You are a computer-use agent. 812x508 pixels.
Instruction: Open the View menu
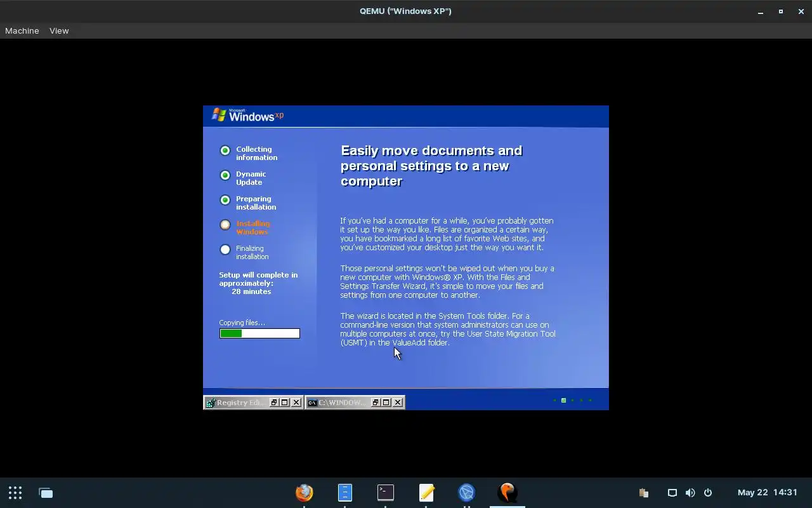pyautogui.click(x=59, y=30)
